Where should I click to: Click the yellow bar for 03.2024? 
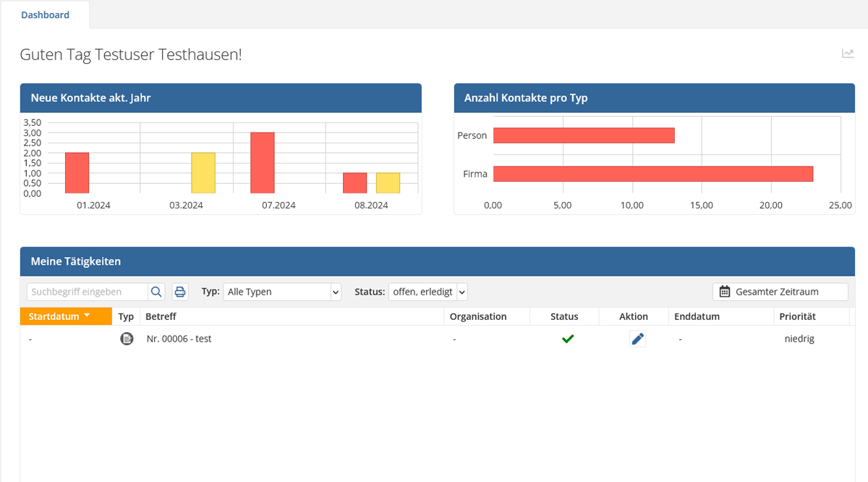tap(203, 173)
